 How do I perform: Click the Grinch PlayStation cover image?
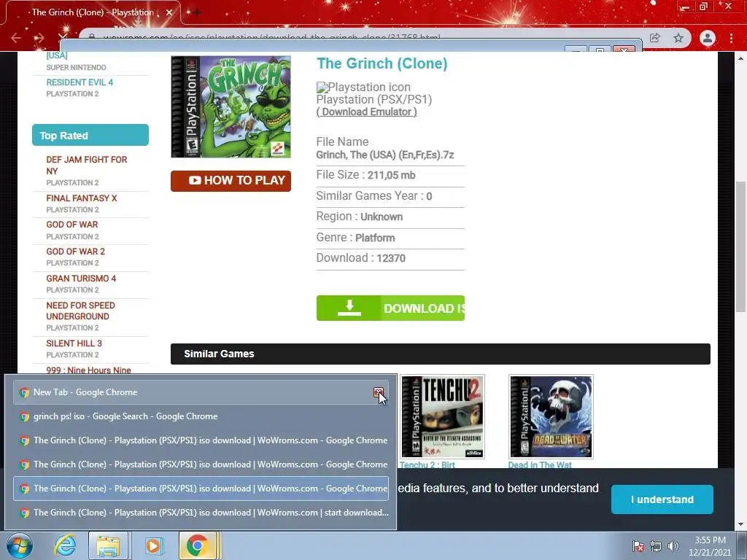coord(231,106)
